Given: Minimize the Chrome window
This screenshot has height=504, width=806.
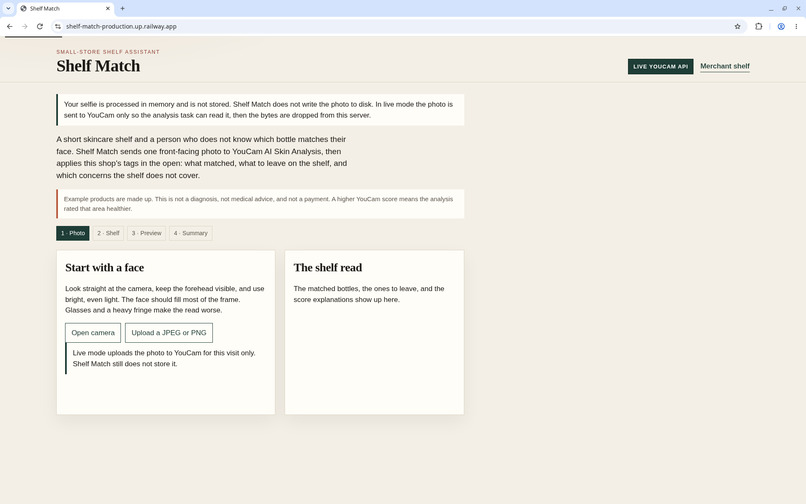Looking at the screenshot, I should 771,8.
